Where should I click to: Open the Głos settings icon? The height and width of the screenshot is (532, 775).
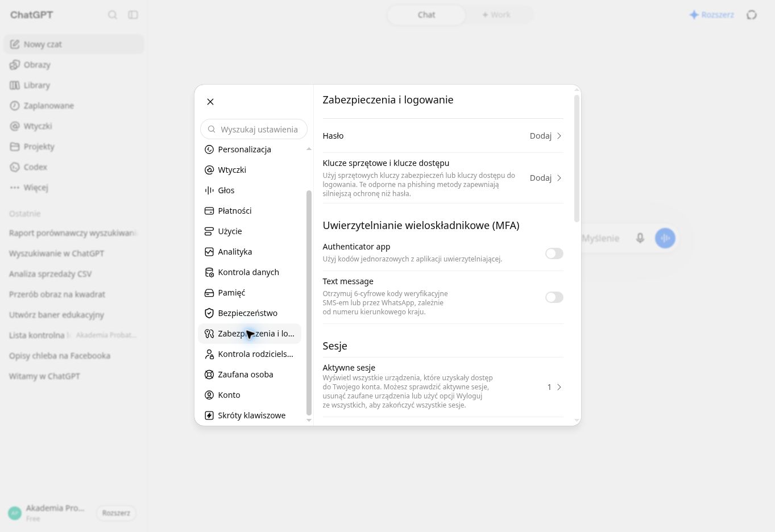pyautogui.click(x=209, y=190)
